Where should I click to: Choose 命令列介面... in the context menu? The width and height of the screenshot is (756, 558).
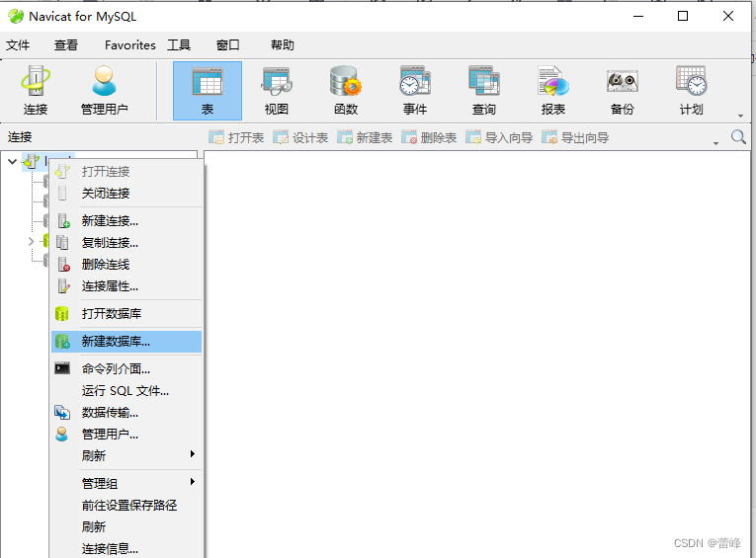click(126, 368)
